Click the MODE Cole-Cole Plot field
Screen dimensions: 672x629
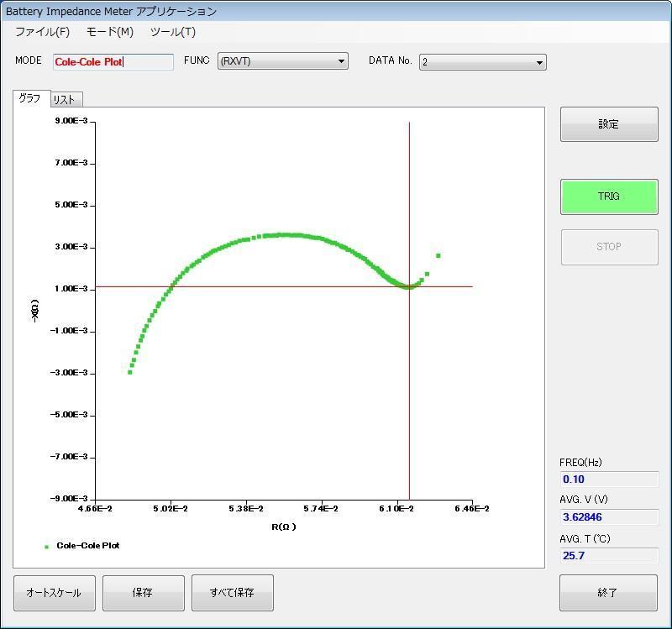coord(113,61)
